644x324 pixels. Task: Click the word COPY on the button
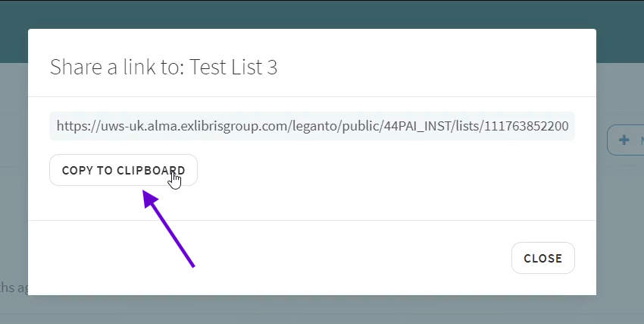[x=77, y=170]
